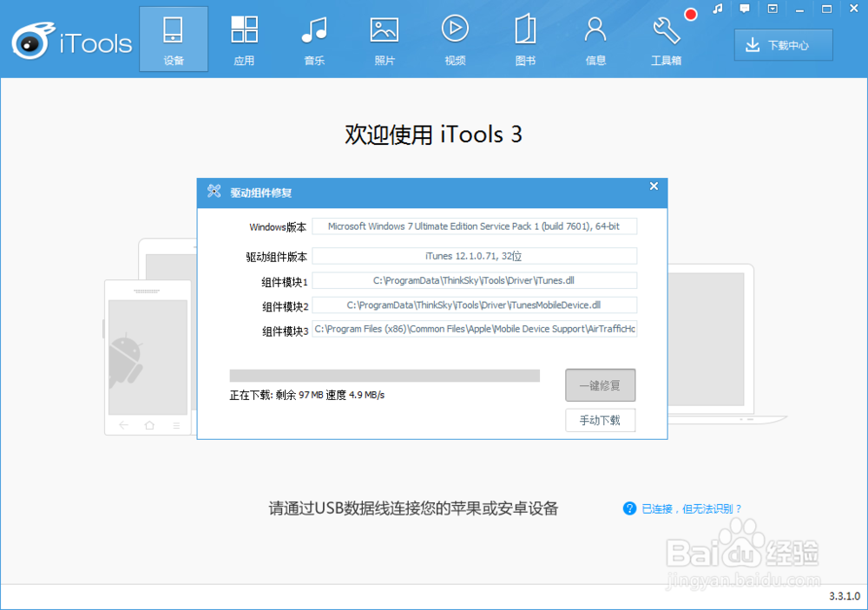Close the iTools main window
The height and width of the screenshot is (610, 868).
pos(853,9)
